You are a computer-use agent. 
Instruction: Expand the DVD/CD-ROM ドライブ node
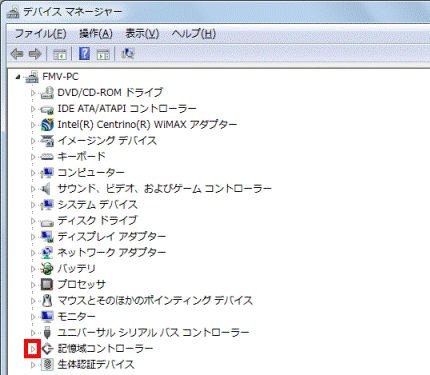point(33,93)
